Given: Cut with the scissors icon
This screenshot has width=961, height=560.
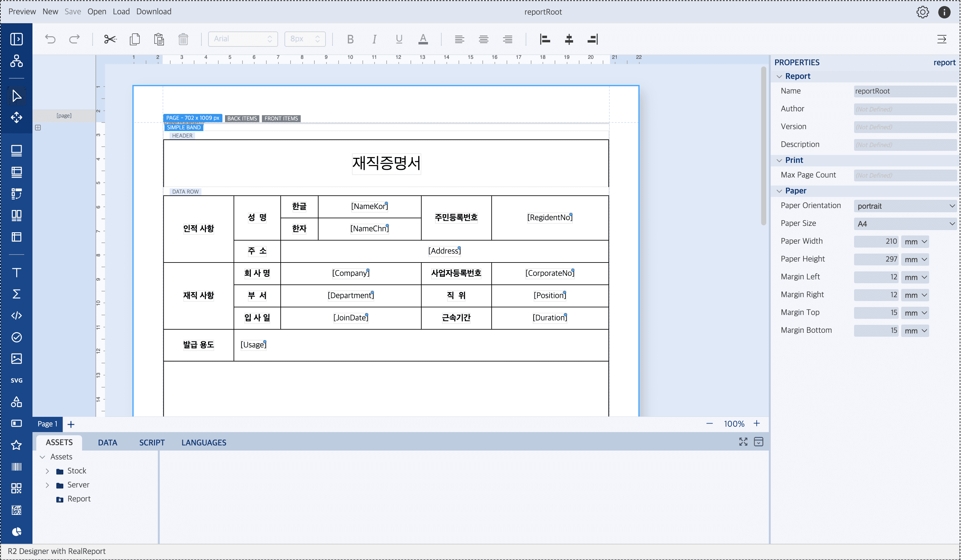Looking at the screenshot, I should click(110, 39).
